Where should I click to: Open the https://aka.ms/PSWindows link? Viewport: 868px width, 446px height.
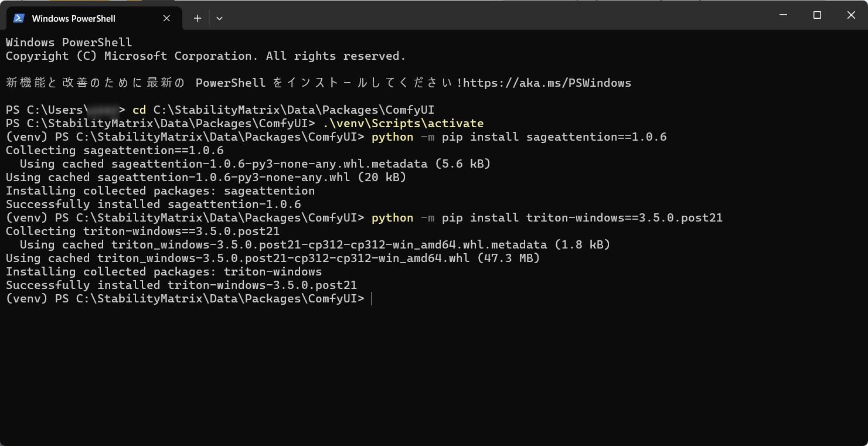[547, 83]
